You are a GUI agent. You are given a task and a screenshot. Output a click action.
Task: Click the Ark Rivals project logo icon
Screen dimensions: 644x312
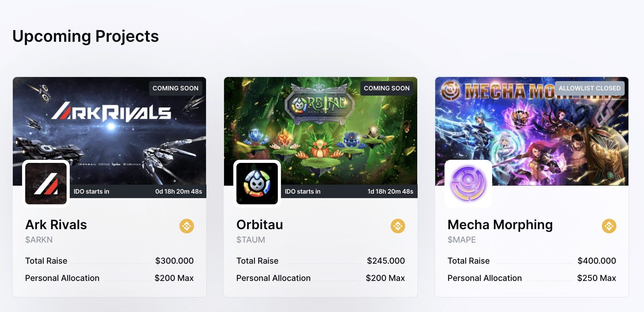[x=46, y=184]
